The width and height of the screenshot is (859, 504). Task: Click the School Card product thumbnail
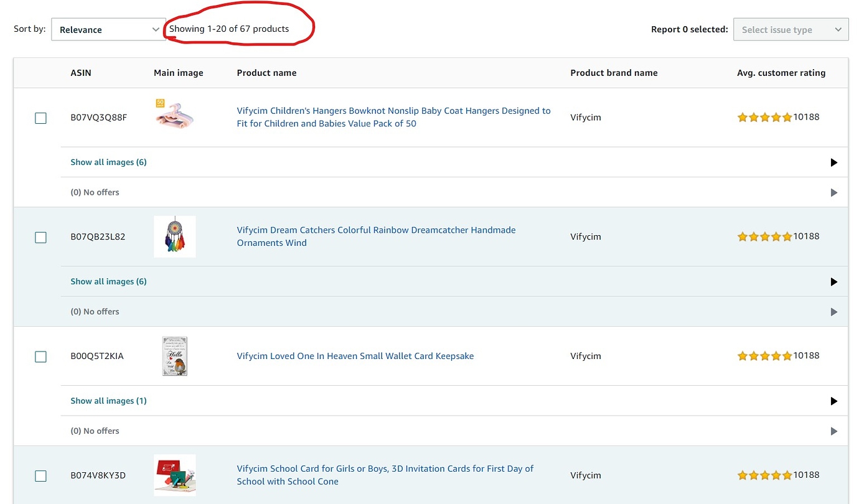(x=174, y=475)
